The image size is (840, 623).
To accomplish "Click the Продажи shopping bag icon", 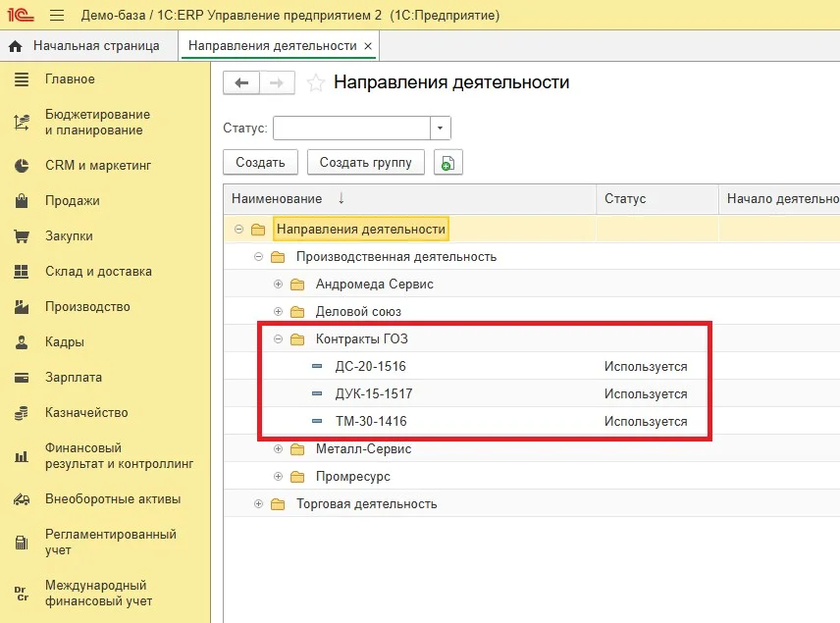I will [x=22, y=201].
